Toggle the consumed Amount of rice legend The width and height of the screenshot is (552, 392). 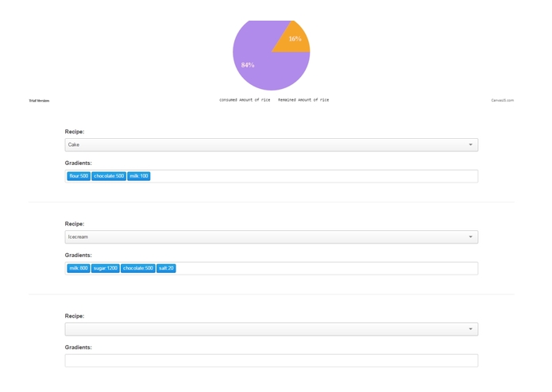[x=245, y=100]
